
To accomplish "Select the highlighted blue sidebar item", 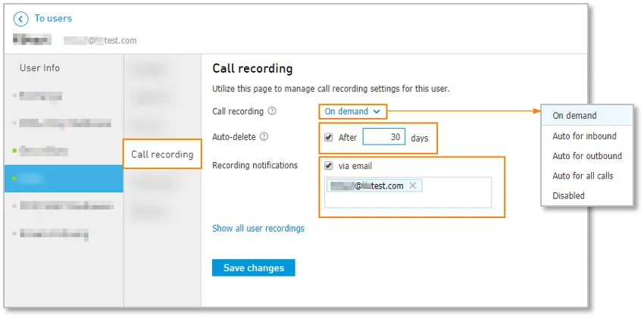I will click(x=64, y=179).
